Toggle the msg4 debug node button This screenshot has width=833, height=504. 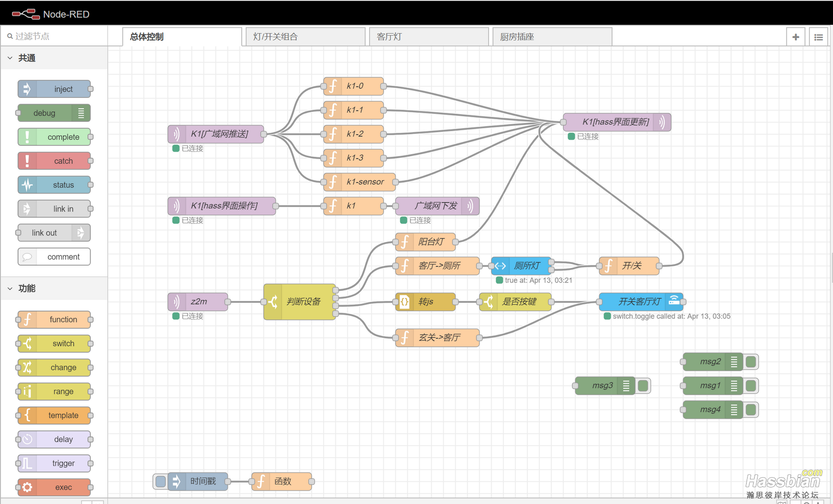pos(751,409)
